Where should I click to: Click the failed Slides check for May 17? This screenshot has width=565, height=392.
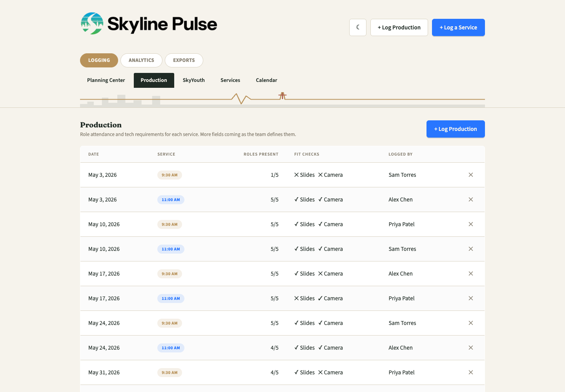tap(304, 298)
